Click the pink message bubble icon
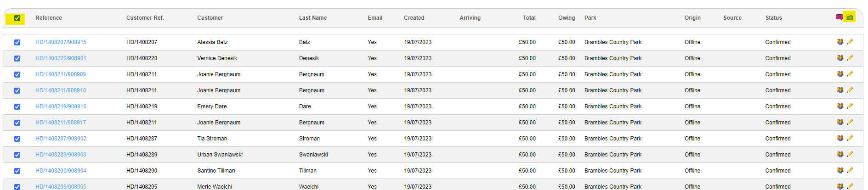The height and width of the screenshot is (190, 868). coord(839,17)
